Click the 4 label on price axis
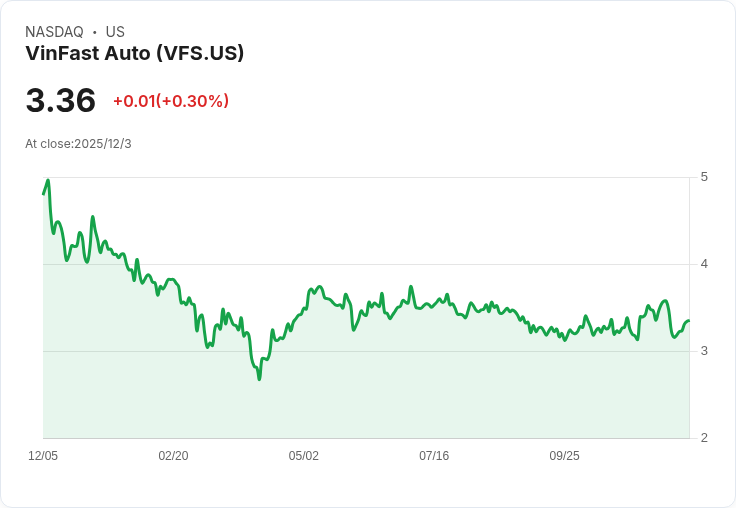 (704, 264)
